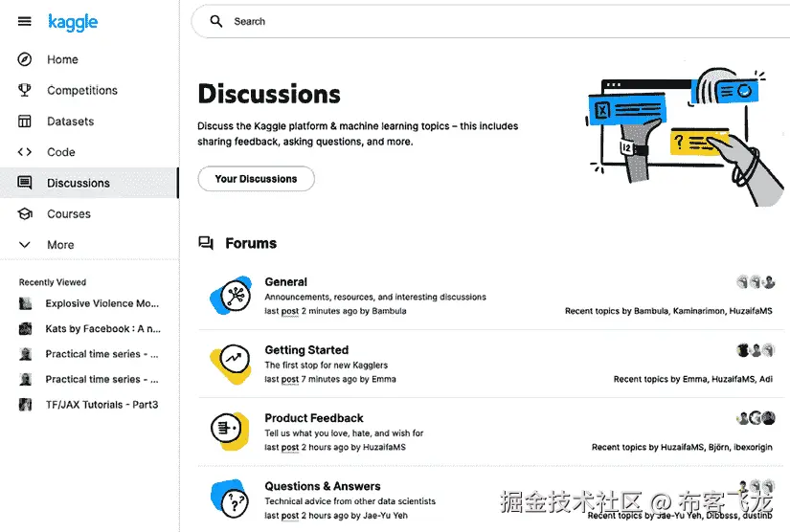
Task: Select Discussions in sidebar
Action: pyautogui.click(x=79, y=183)
